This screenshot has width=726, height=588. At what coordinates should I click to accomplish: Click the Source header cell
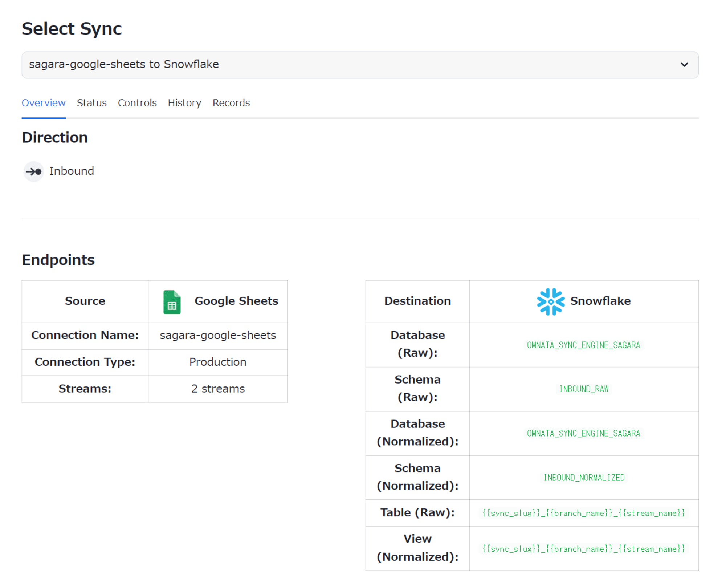(85, 301)
